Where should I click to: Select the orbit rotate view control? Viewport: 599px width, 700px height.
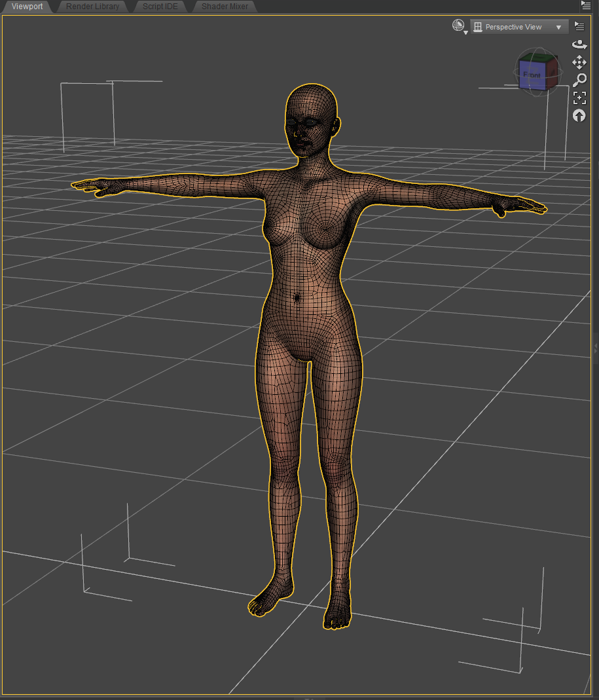(579, 44)
